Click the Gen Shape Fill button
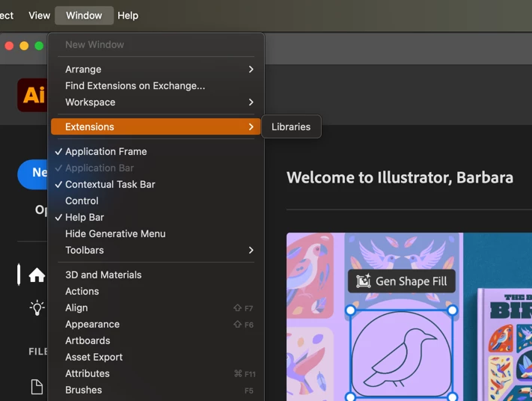 pos(402,281)
